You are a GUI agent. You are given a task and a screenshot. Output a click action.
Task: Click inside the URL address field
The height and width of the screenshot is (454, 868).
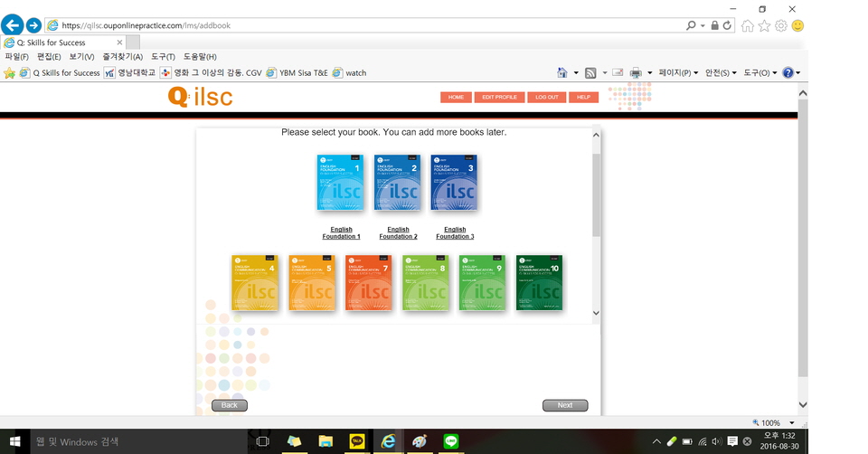(x=365, y=25)
